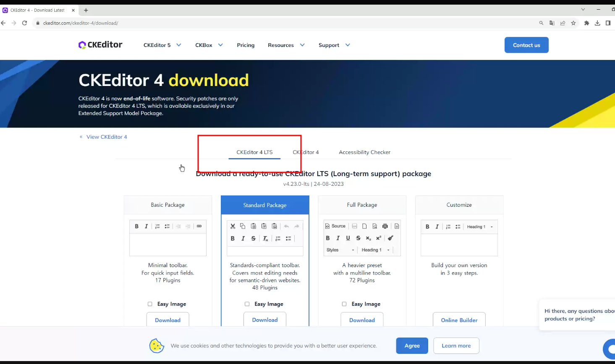This screenshot has height=364, width=615.
Task: Click the version text v4.23.0-lts
Action: [x=296, y=184]
